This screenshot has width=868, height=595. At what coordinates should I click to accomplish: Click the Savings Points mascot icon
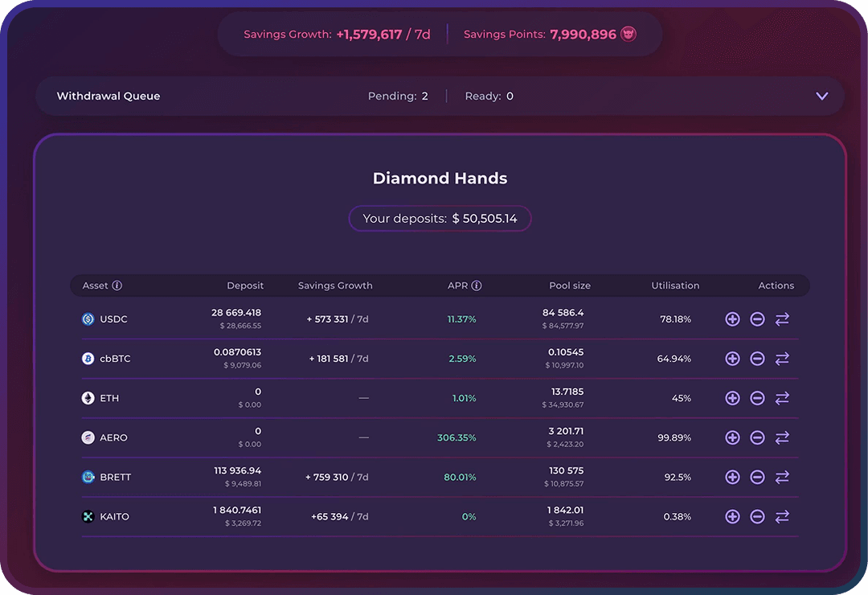(x=628, y=34)
